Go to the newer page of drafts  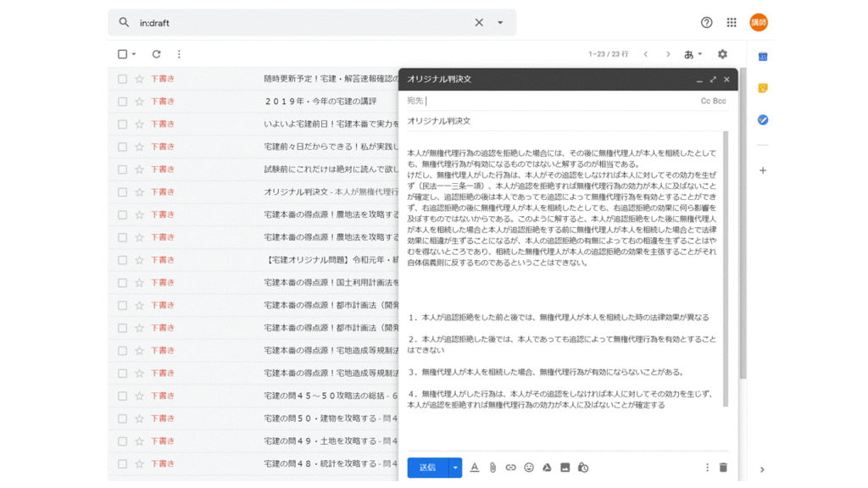tap(645, 54)
